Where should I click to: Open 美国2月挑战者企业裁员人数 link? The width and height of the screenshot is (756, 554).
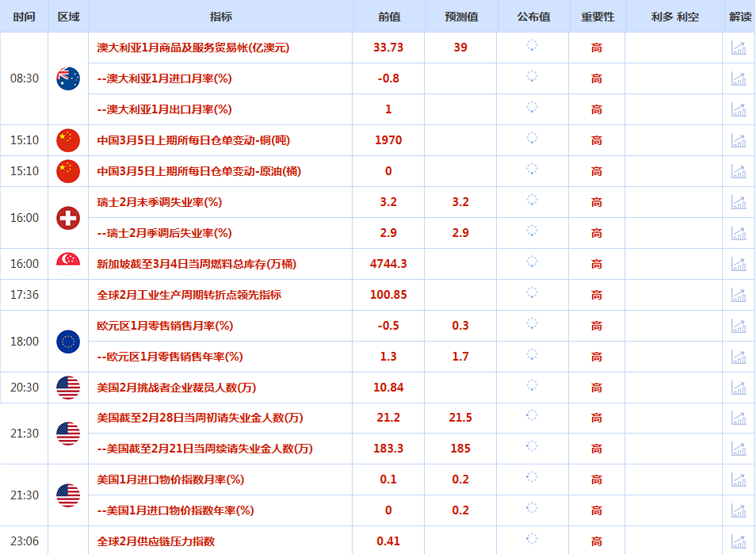tap(176, 388)
